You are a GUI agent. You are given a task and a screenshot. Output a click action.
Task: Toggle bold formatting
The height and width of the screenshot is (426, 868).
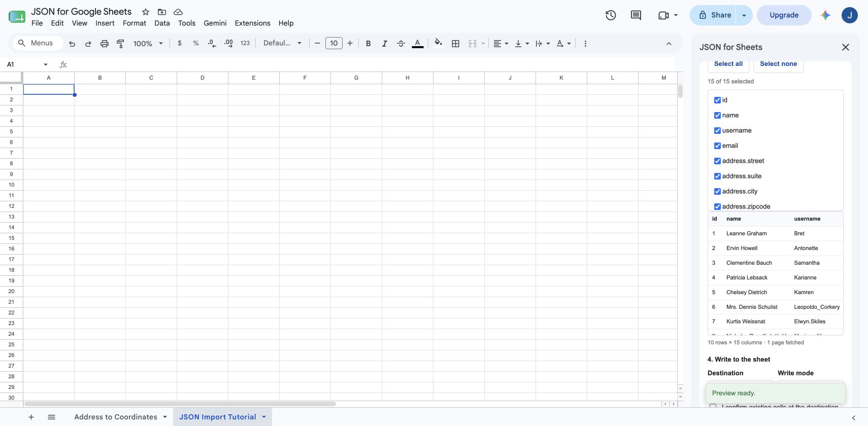(x=369, y=44)
